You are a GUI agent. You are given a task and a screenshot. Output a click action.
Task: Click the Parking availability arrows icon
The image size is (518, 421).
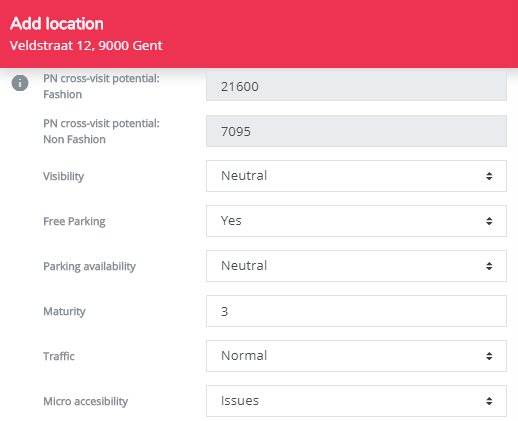tap(489, 266)
